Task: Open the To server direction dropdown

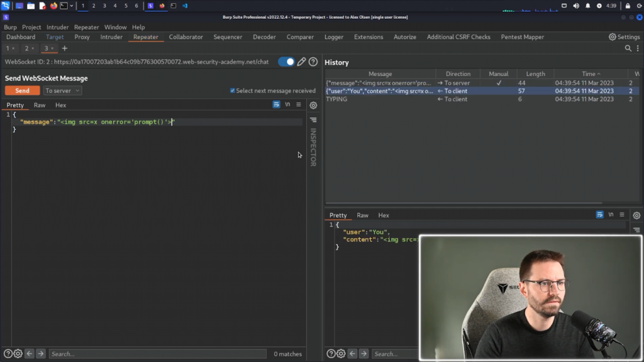Action: (62, 90)
